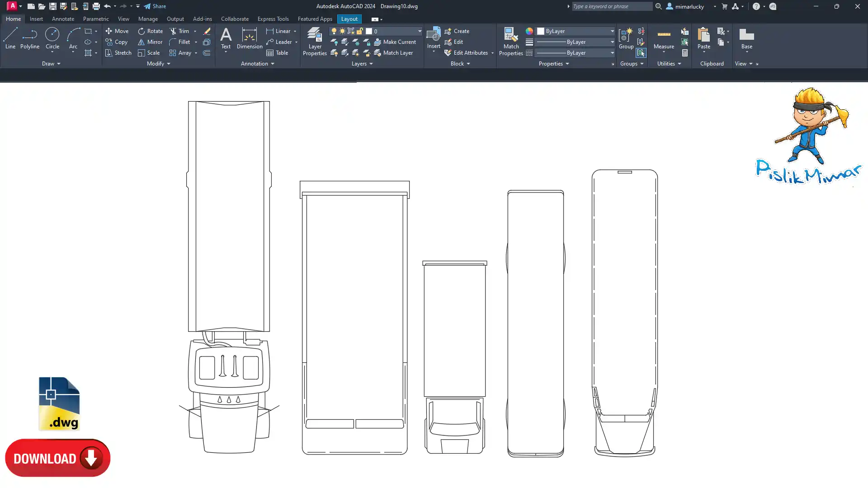The image size is (868, 488).
Task: Toggle the layer on/off lightbulb
Action: point(334,31)
